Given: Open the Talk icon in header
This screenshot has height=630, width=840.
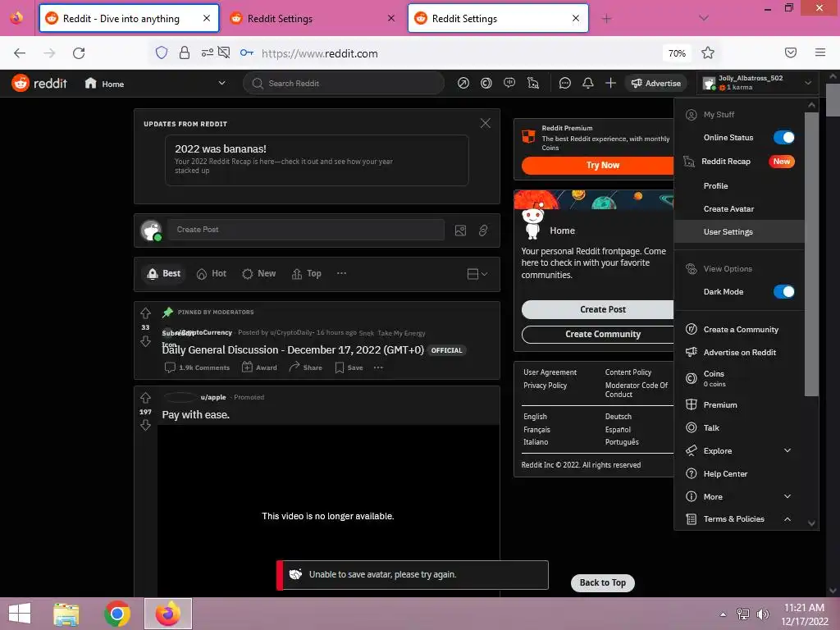Looking at the screenshot, I should coord(509,83).
